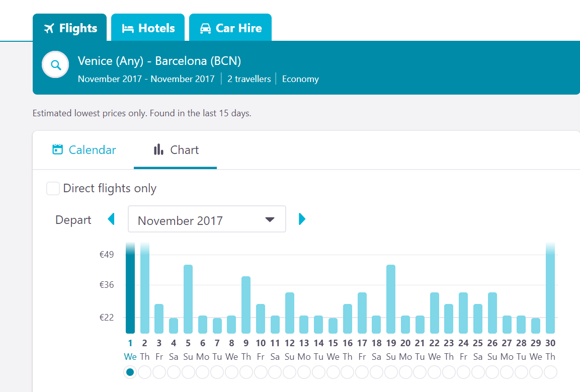Open the Car Hire tab

click(x=230, y=28)
